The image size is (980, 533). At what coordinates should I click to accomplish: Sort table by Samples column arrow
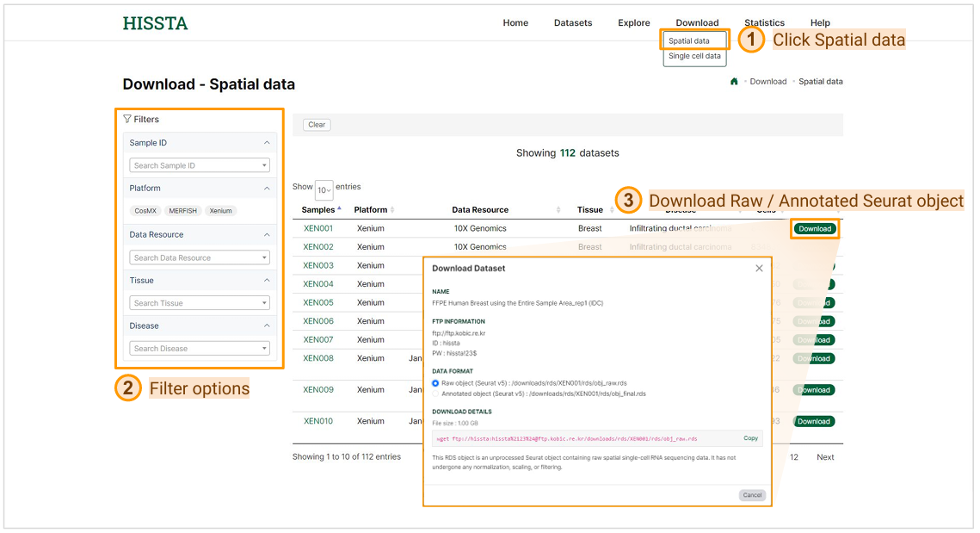[339, 209]
